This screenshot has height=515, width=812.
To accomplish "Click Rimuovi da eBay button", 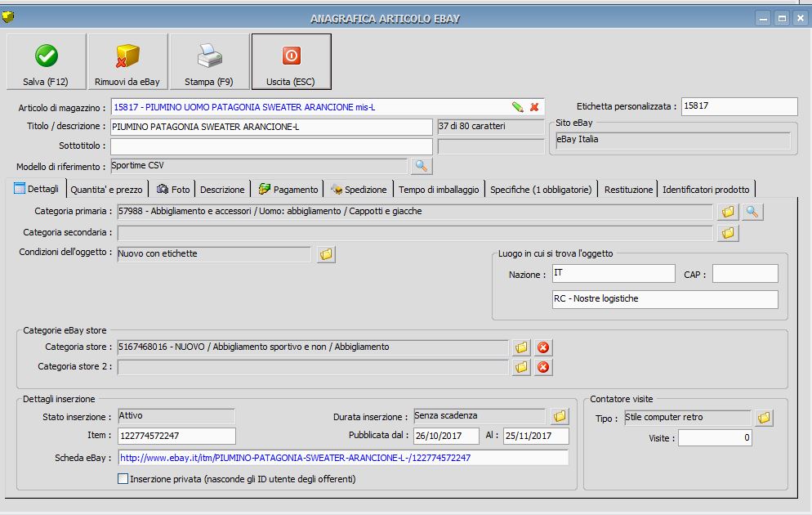I will tap(127, 61).
